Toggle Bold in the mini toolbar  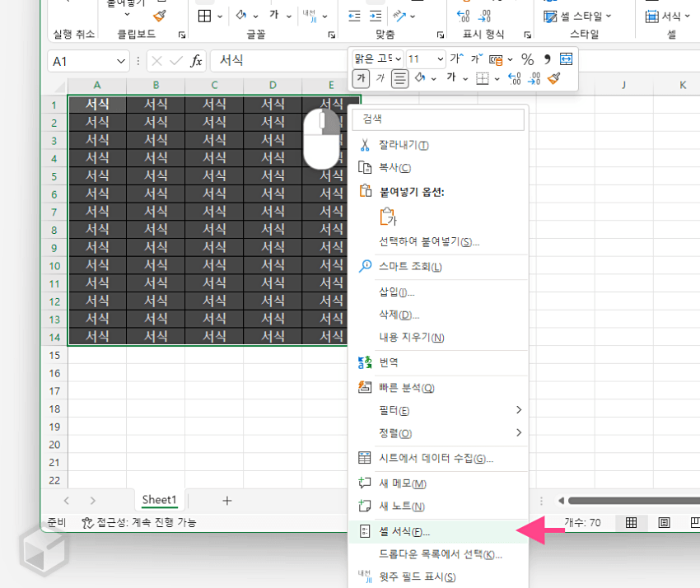click(362, 78)
